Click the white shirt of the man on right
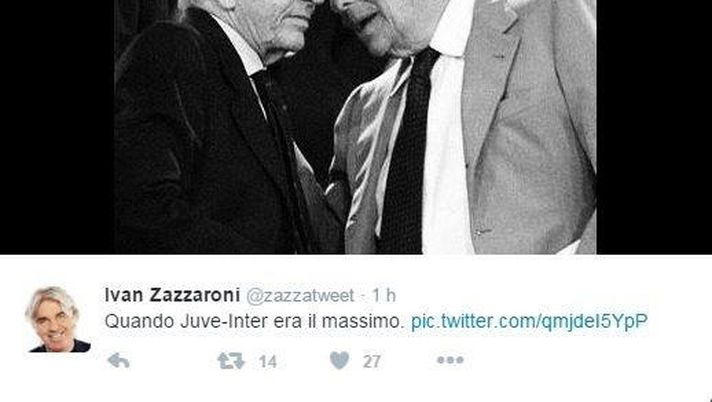This screenshot has height=402, width=712. tap(447, 150)
